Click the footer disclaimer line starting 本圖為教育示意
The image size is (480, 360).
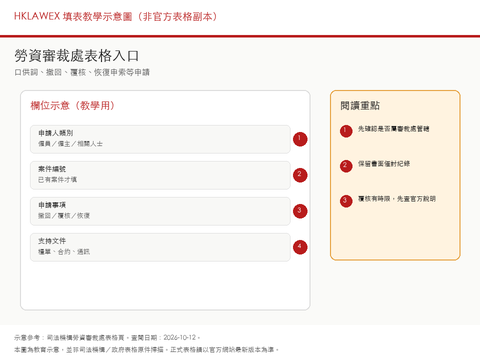click(146, 350)
